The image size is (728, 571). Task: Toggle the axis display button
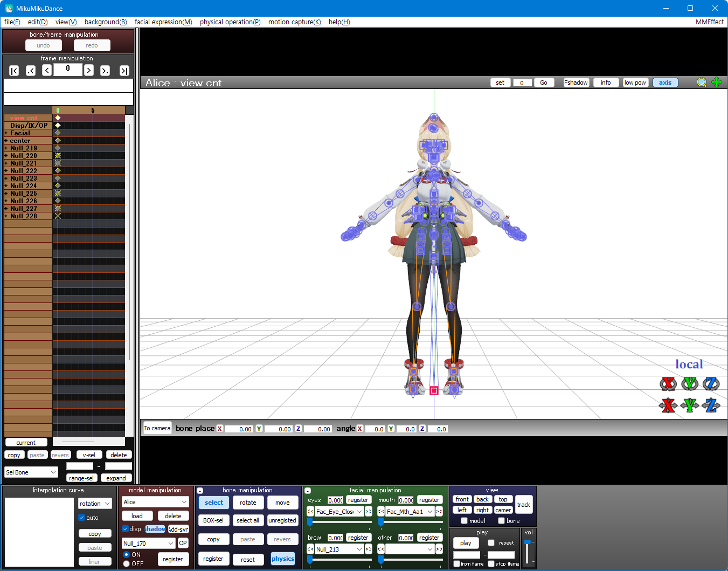665,82
